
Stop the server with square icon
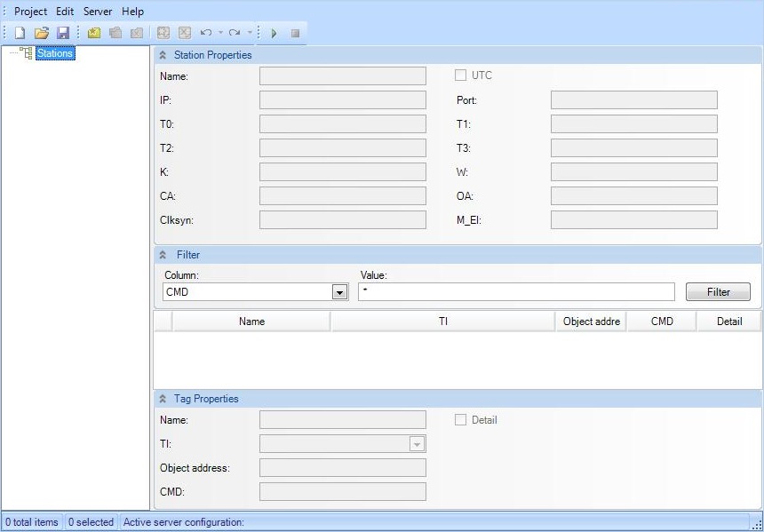point(295,33)
